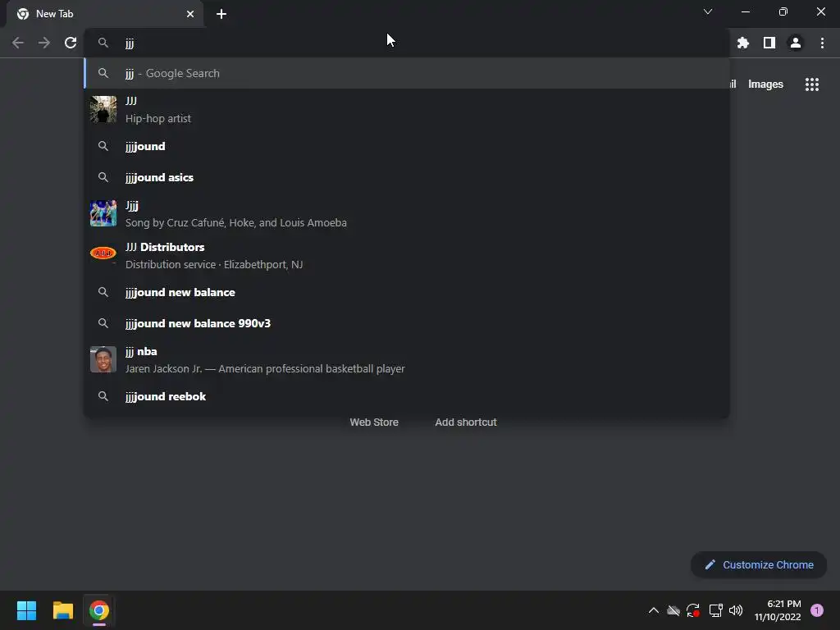This screenshot has height=630, width=840.
Task: Choose the JJJ Distributors suggestion
Action: click(407, 256)
